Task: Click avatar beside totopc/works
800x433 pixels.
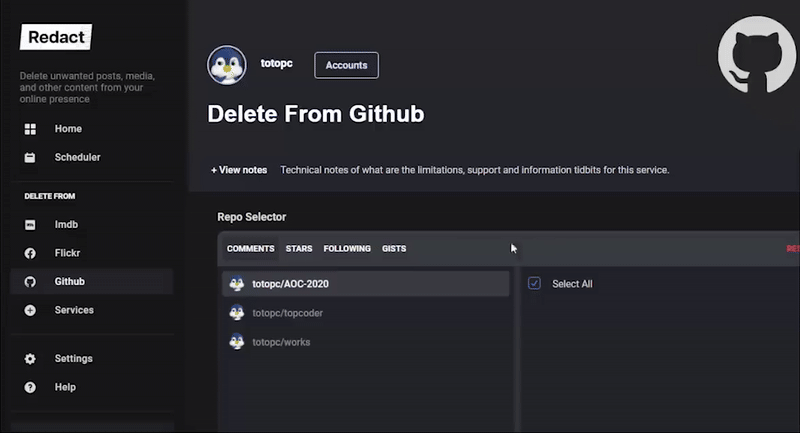Action: pyautogui.click(x=237, y=342)
